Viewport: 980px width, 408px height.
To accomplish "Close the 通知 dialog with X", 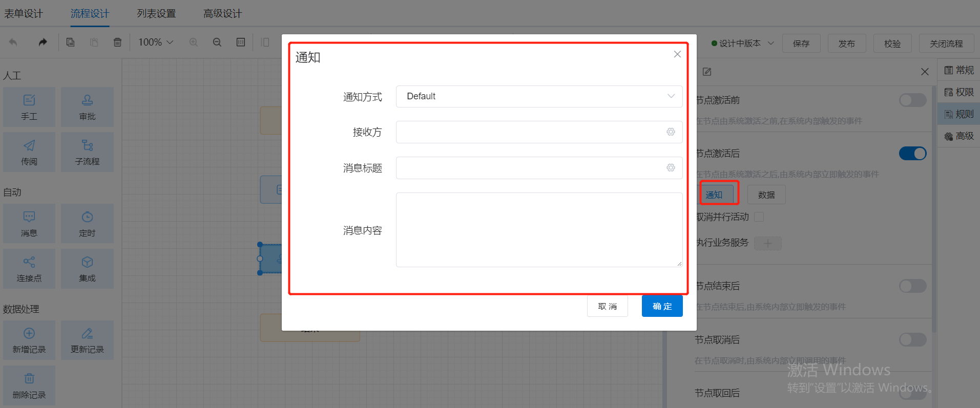I will [677, 54].
